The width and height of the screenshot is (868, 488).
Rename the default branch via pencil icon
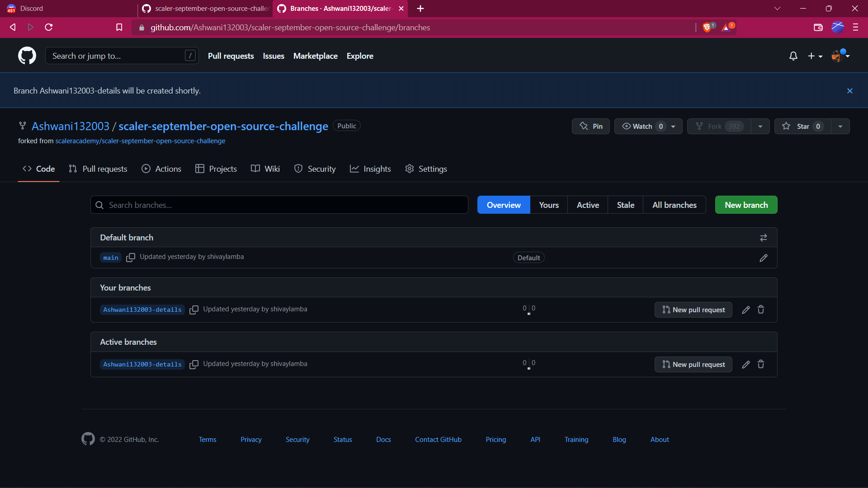764,258
